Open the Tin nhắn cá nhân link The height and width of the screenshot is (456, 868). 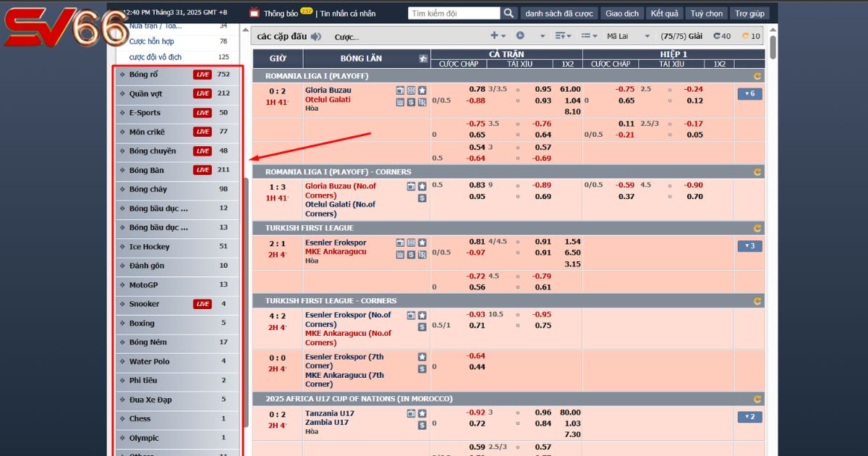(348, 13)
